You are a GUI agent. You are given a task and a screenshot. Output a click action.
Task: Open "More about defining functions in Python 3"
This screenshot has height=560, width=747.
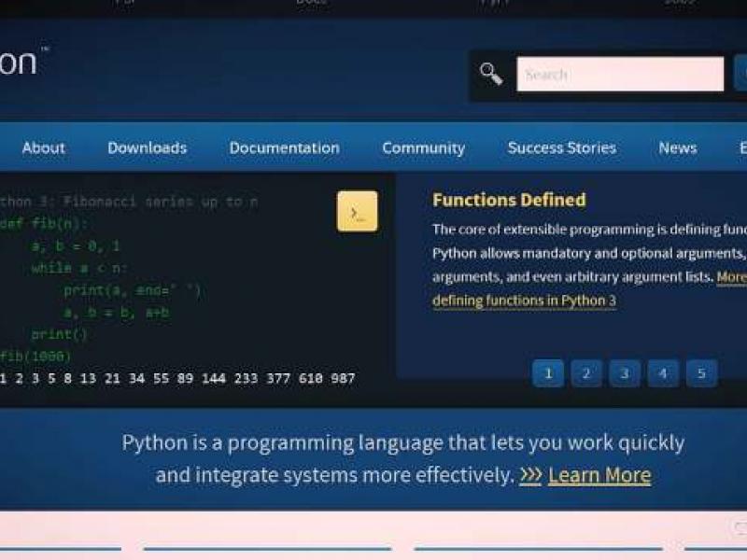pos(526,301)
